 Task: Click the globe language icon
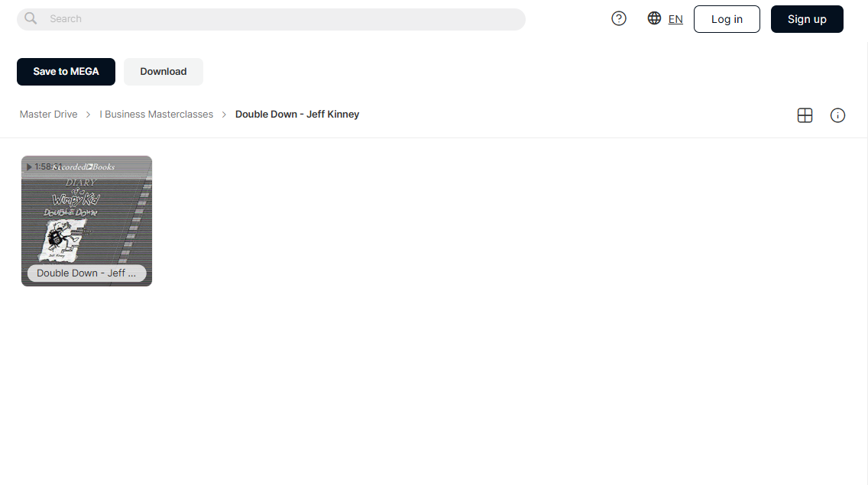tap(654, 18)
